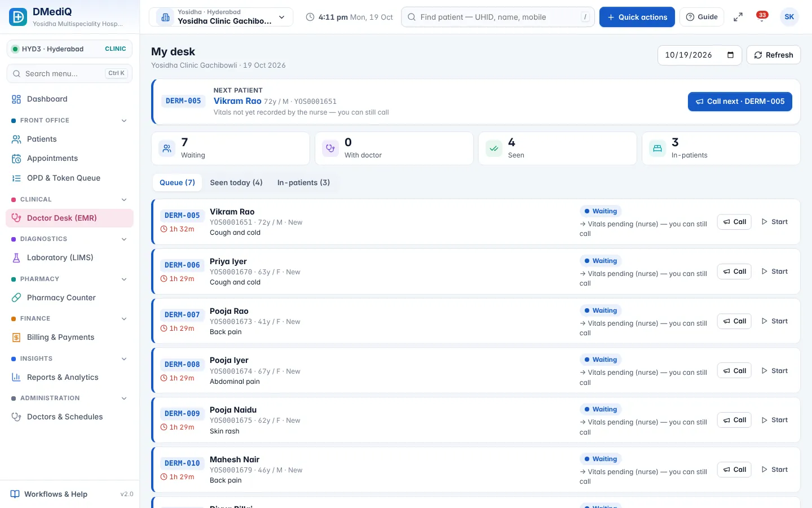Image resolution: width=812 pixels, height=508 pixels.
Task: Switch to In-patients (3) tab
Action: (303, 183)
